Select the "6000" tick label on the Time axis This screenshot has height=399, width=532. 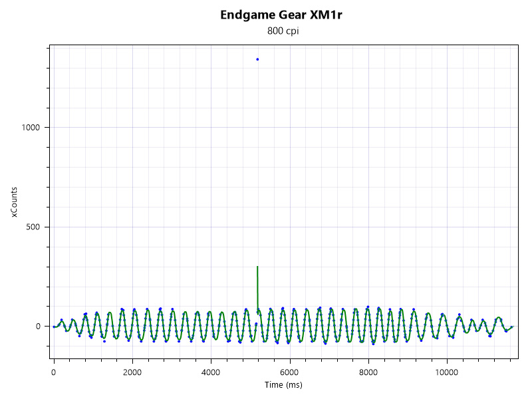[289, 372]
